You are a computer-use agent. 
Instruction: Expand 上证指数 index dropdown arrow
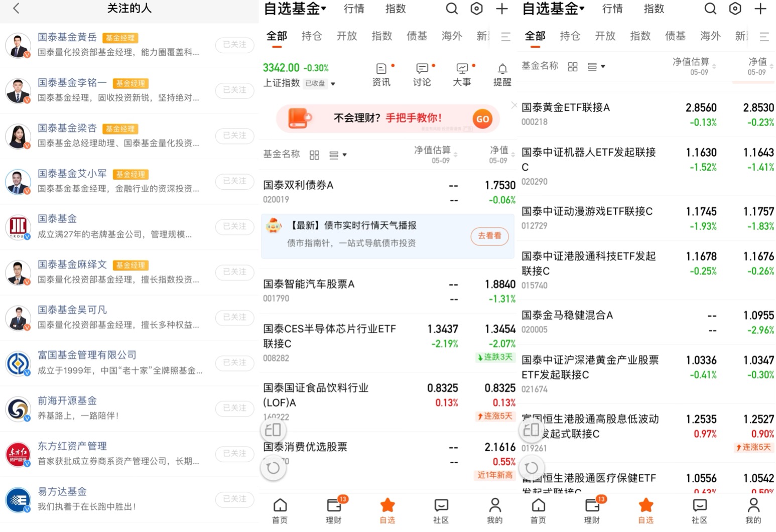[x=333, y=84]
